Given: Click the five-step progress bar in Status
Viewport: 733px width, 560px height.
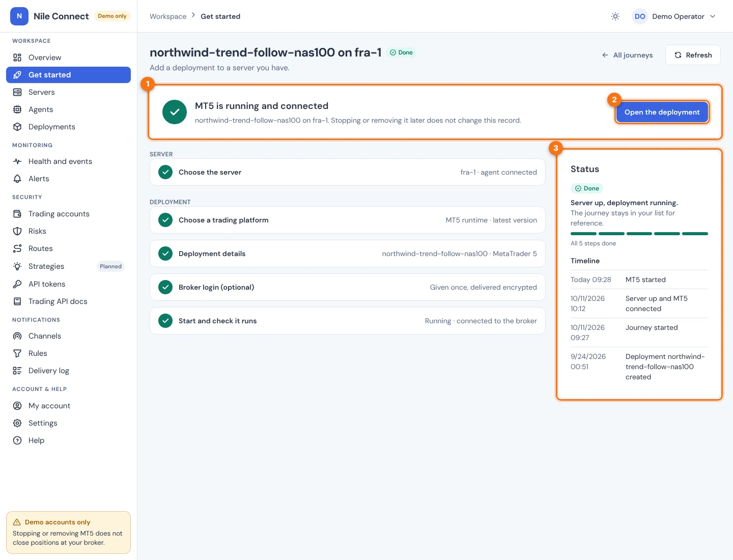Looking at the screenshot, I should [x=639, y=234].
